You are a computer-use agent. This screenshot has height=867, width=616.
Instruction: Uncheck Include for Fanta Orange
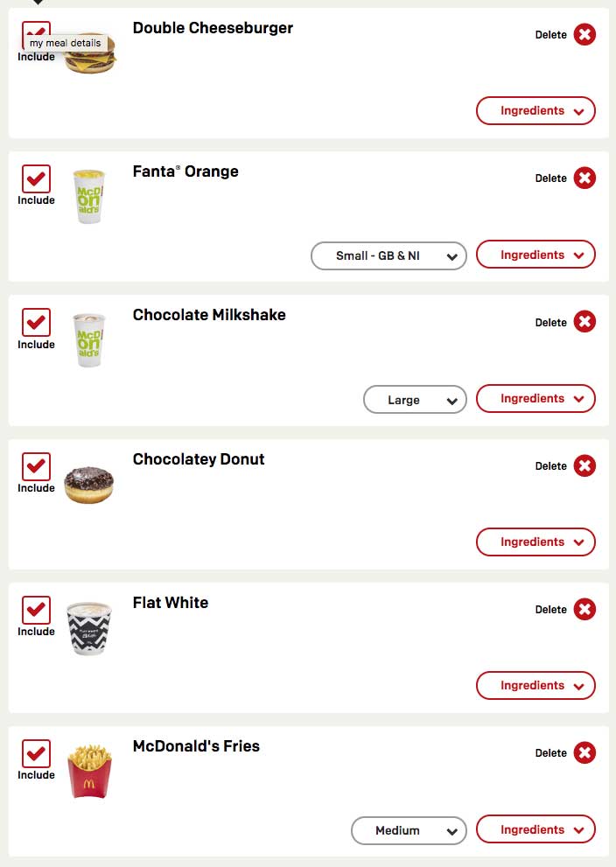pos(36,179)
